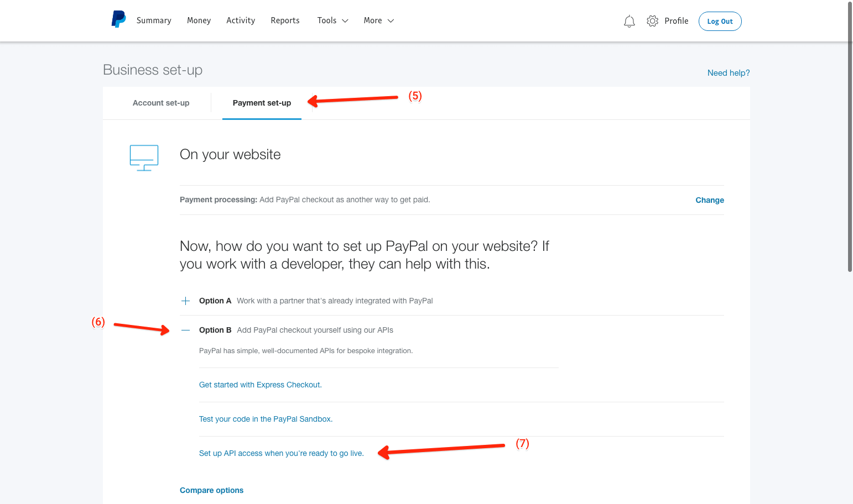Click the Option A label text

point(215,301)
